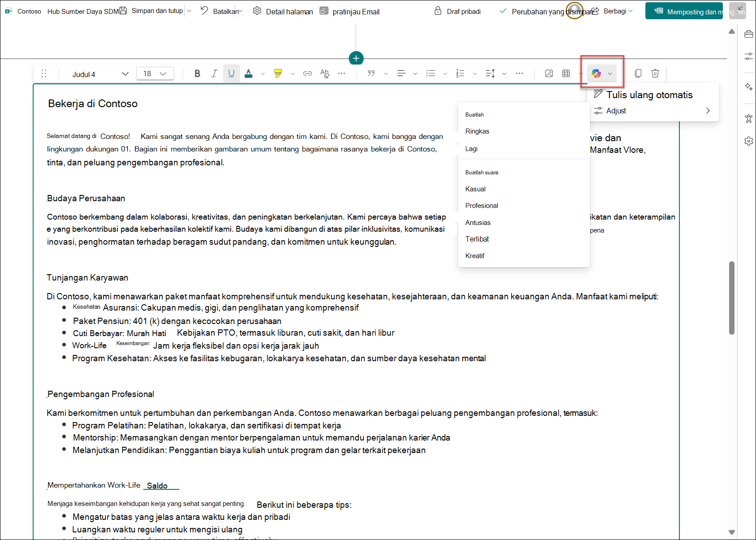756x540 pixels.
Task: Apply the font color swatch
Action: click(249, 73)
